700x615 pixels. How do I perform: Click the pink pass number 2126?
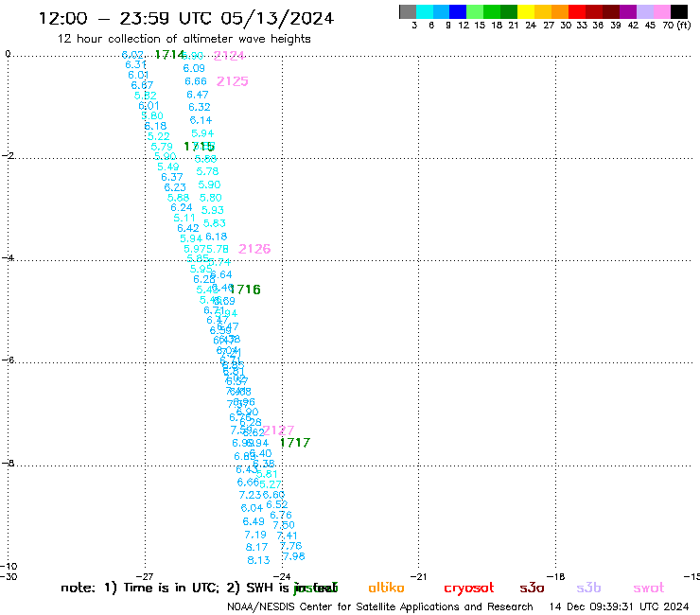click(x=254, y=249)
